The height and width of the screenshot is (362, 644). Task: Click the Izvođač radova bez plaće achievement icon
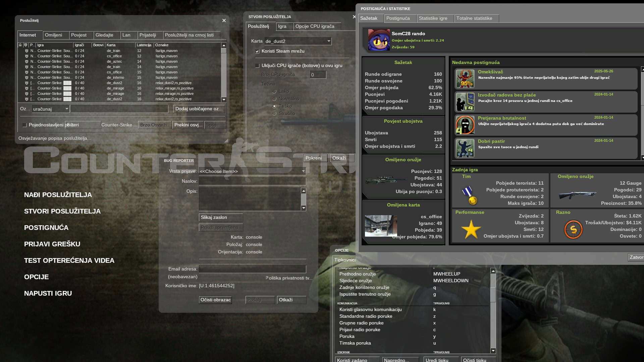pos(465,102)
